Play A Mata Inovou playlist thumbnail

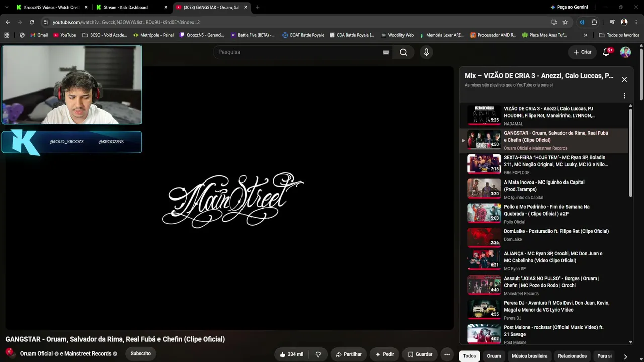click(x=484, y=189)
